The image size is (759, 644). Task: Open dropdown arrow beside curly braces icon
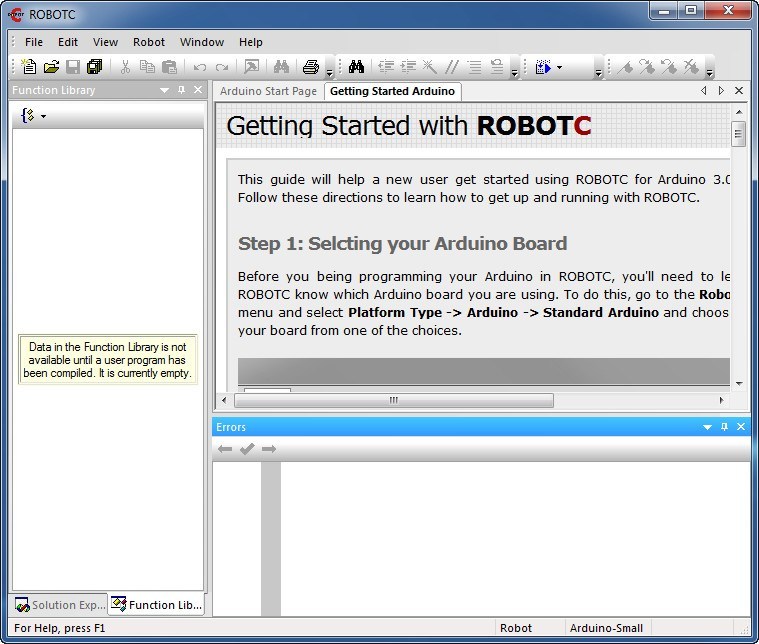coord(44,116)
